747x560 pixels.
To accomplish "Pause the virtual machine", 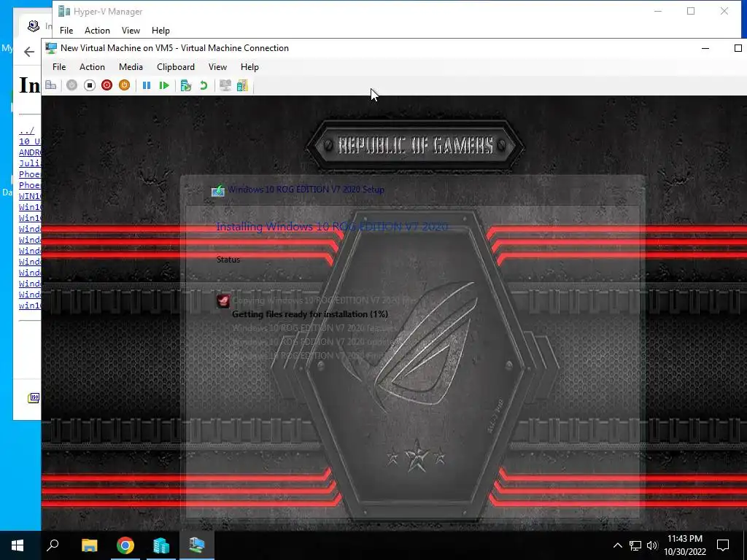I will pyautogui.click(x=146, y=85).
